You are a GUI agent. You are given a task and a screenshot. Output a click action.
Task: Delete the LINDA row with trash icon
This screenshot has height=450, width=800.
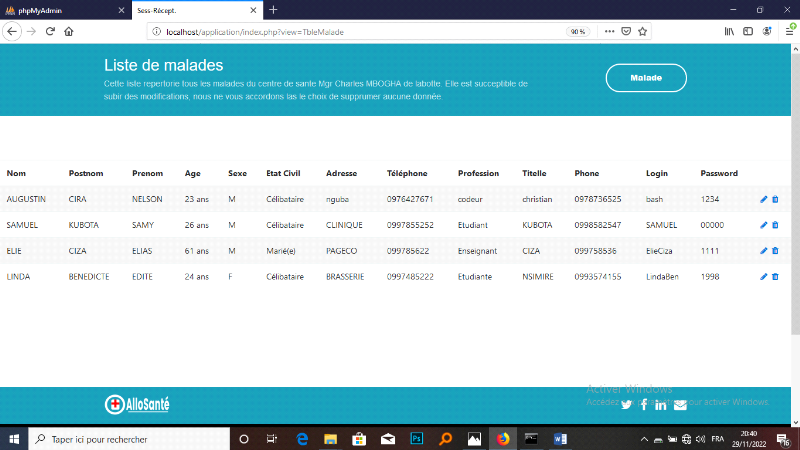tap(775, 277)
